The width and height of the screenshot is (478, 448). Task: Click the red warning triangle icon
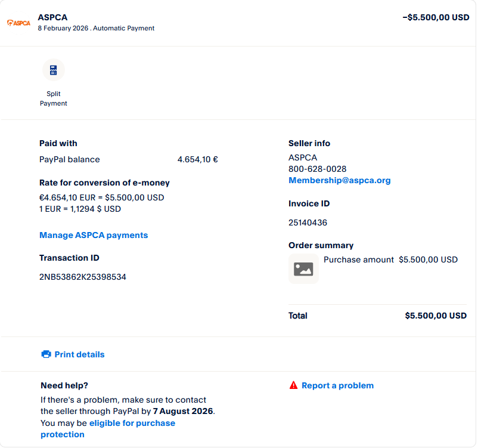coord(293,385)
